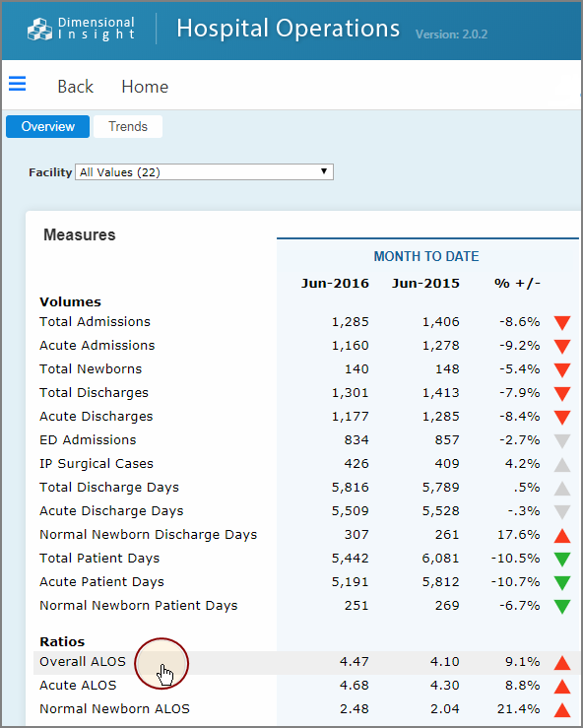Click red up arrow for Normal Newborn ALOS
The image size is (583, 728).
point(562,710)
